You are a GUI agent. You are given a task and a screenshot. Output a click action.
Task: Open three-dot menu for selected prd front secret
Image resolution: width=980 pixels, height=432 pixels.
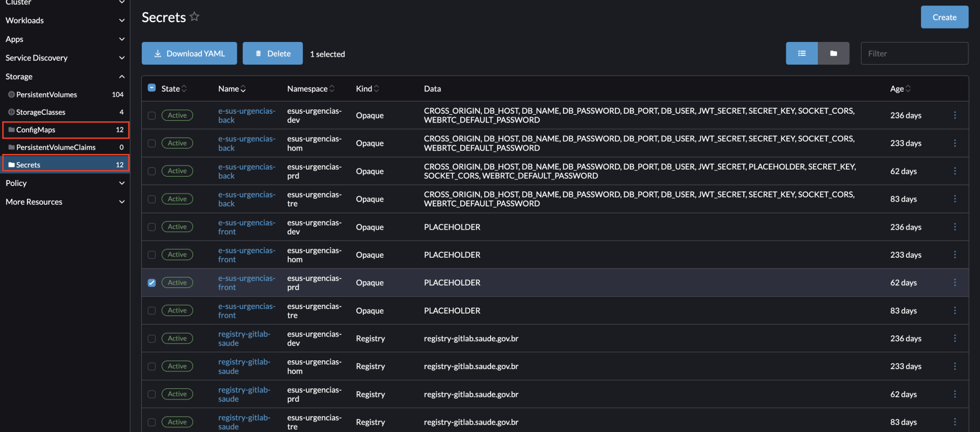pyautogui.click(x=954, y=283)
